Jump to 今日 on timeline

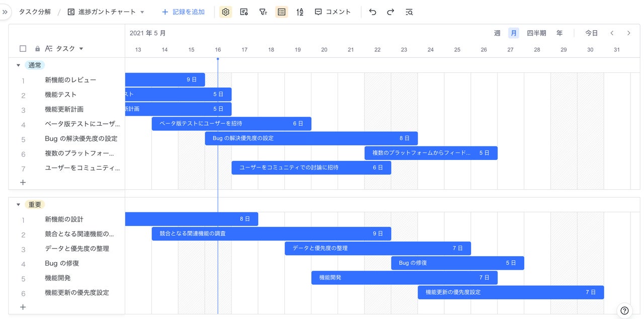pyautogui.click(x=591, y=33)
